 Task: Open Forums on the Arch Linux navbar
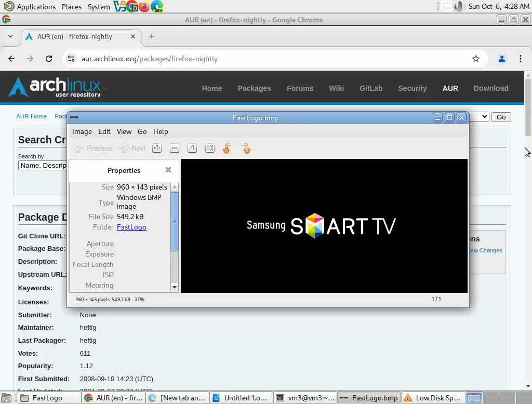tap(300, 88)
